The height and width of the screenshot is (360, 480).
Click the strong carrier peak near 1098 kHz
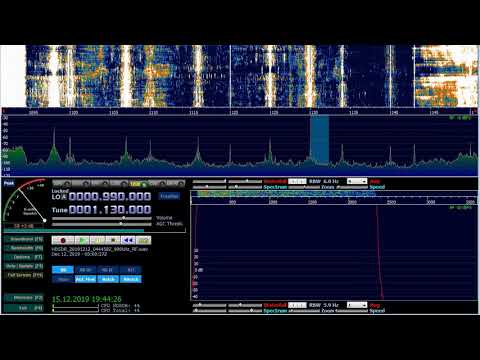tap(54, 147)
